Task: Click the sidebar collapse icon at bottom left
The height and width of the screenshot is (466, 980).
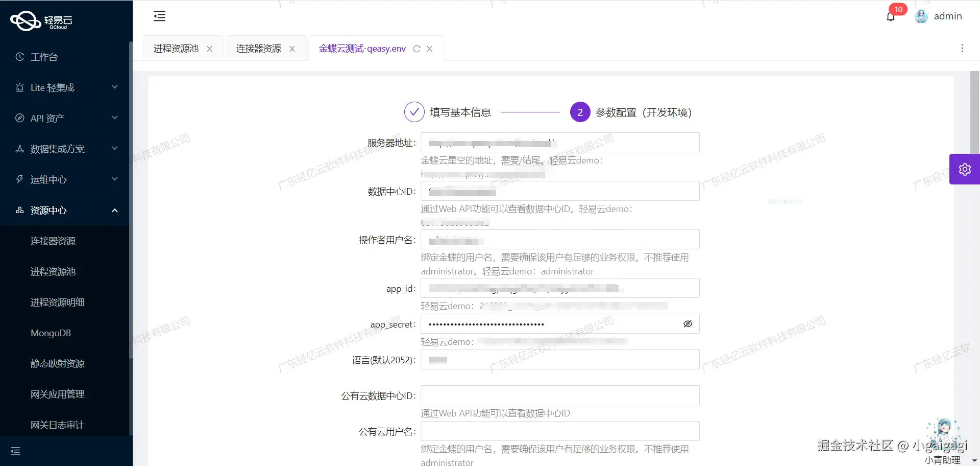Action: pyautogui.click(x=15, y=451)
